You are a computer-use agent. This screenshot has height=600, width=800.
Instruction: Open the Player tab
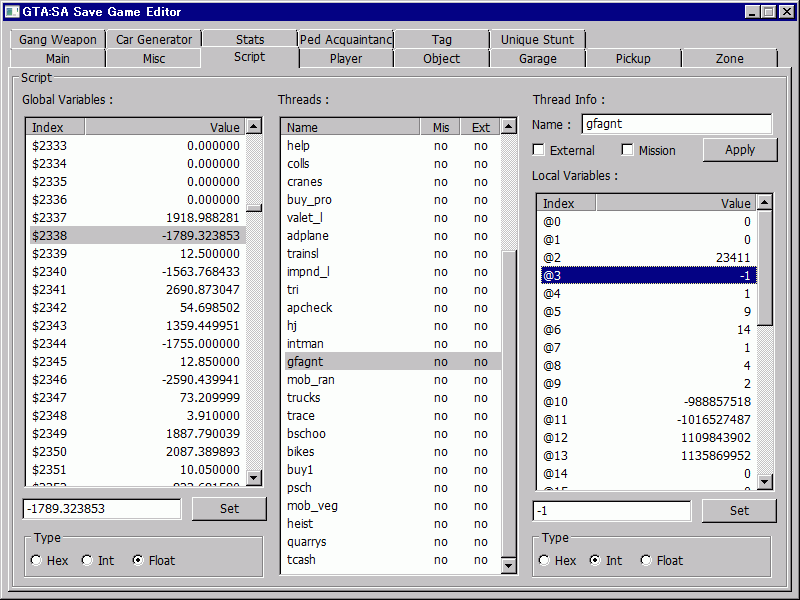coord(345,58)
